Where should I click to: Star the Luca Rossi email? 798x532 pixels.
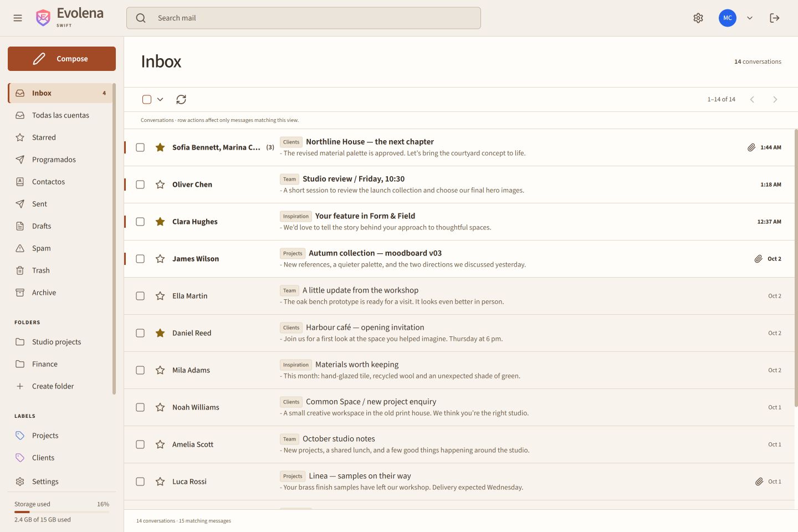tap(160, 482)
